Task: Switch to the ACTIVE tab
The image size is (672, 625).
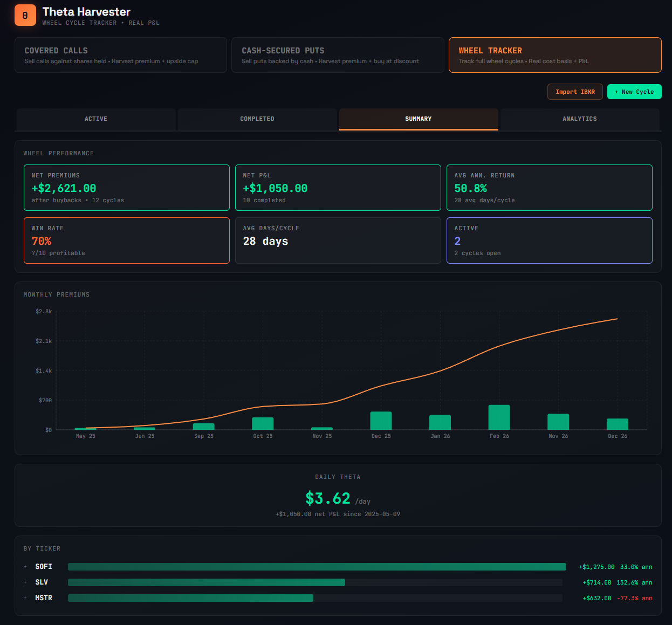Action: 95,119
